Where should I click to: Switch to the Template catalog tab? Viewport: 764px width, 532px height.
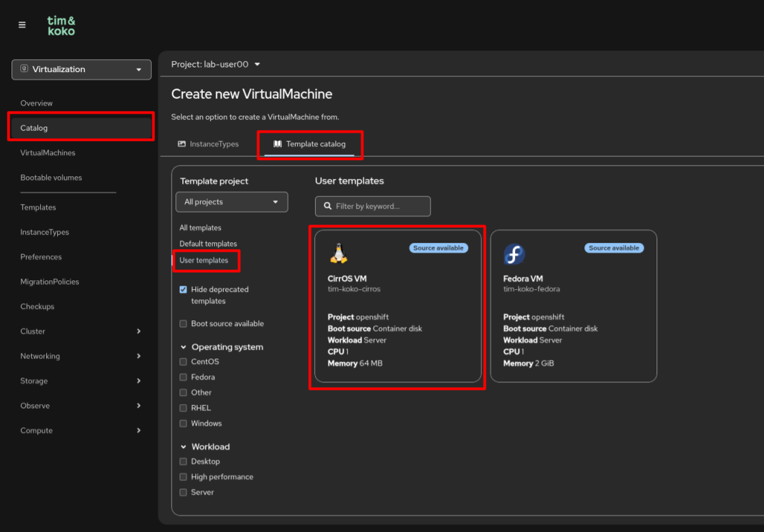(x=310, y=144)
